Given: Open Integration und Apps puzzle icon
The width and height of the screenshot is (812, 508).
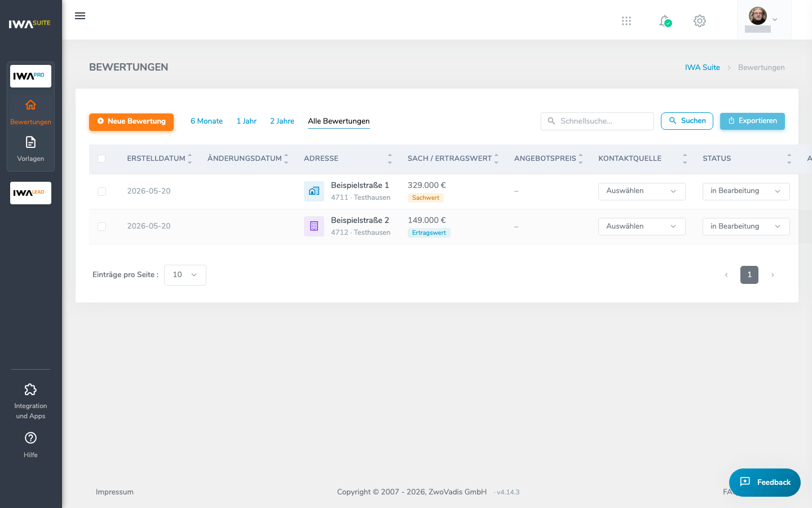Looking at the screenshot, I should pos(30,389).
